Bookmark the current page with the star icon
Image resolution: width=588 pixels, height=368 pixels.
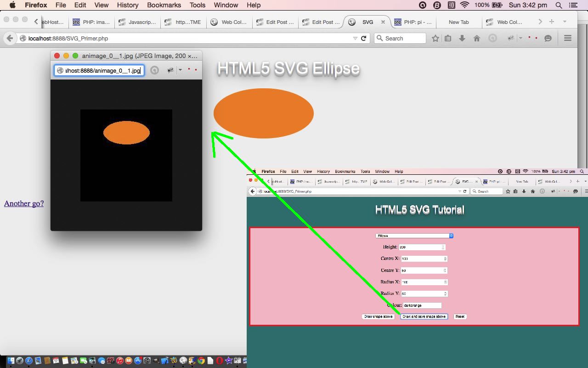pos(435,38)
